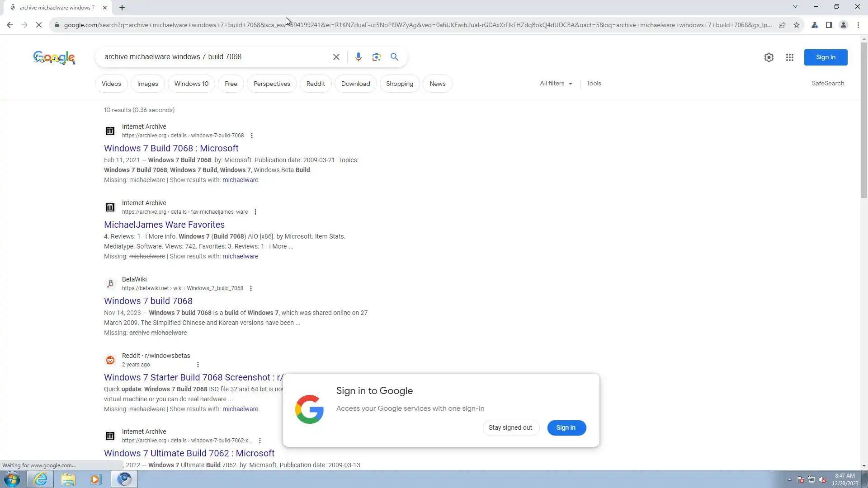Select the Images filter chip

coord(147,84)
